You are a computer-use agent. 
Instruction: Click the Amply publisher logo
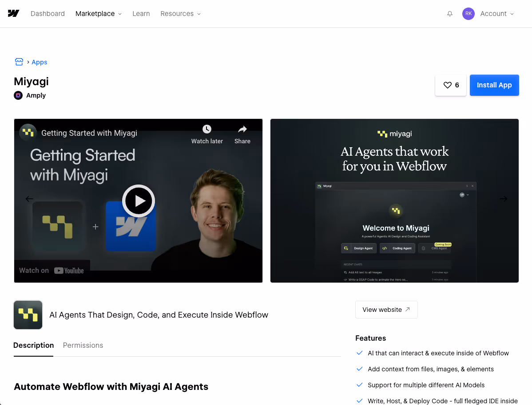point(18,95)
